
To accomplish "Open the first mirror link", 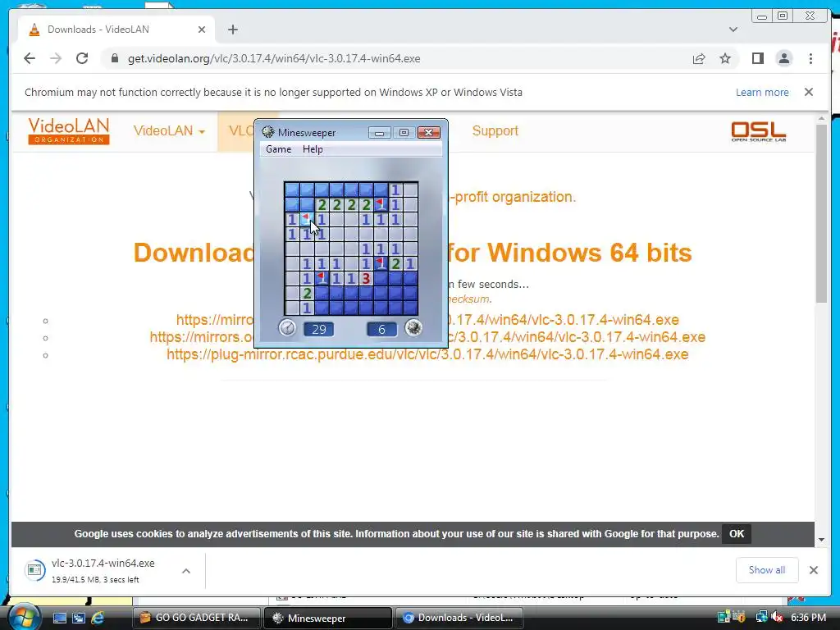I will click(427, 320).
